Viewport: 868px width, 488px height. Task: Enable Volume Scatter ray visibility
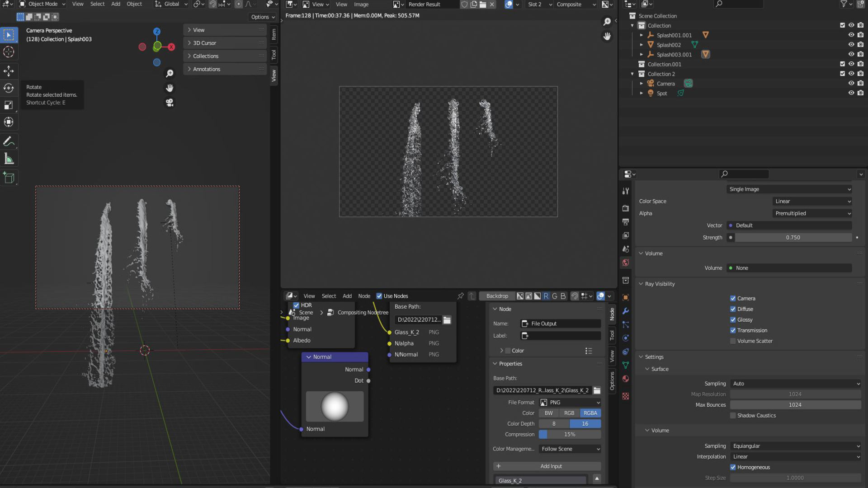tap(733, 341)
